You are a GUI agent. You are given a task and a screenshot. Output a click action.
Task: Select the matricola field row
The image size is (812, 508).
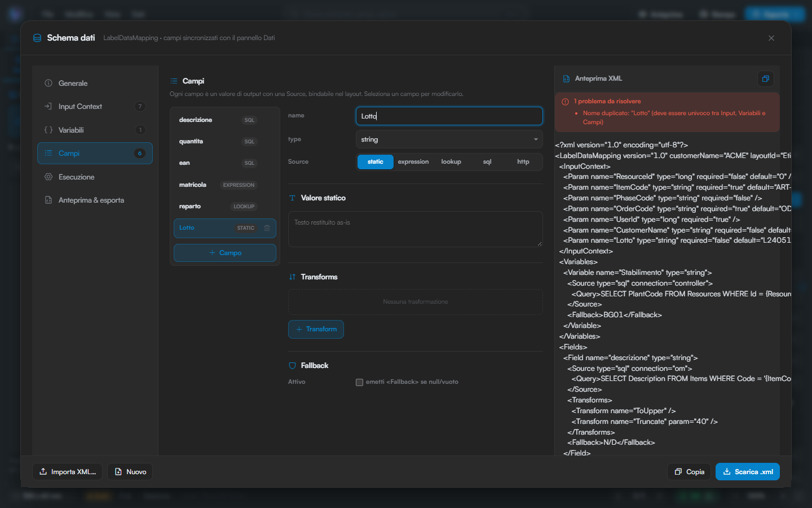[x=224, y=185]
